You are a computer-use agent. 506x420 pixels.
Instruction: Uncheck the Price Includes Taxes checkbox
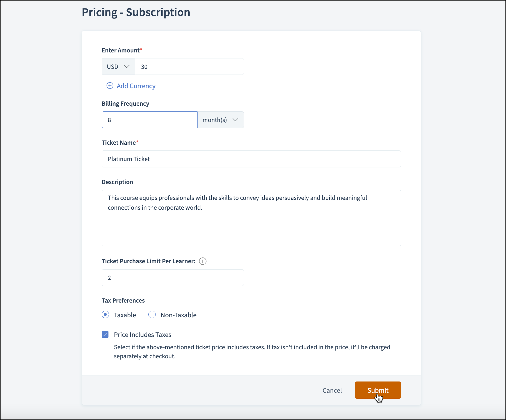coord(105,335)
